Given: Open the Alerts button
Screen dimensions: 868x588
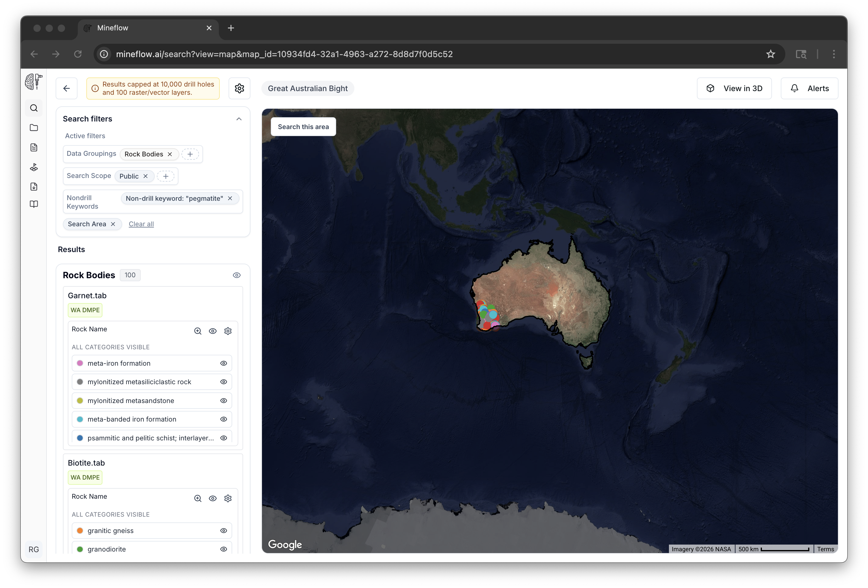Looking at the screenshot, I should [809, 88].
